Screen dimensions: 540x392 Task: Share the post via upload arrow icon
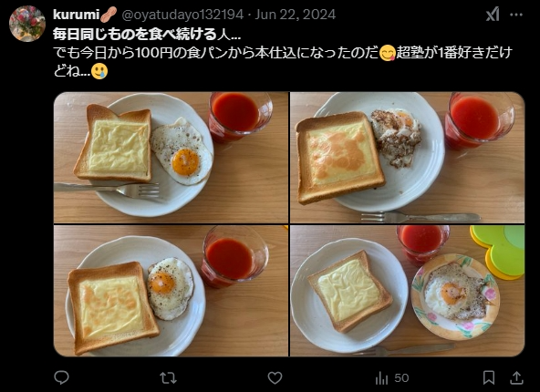coord(516,377)
